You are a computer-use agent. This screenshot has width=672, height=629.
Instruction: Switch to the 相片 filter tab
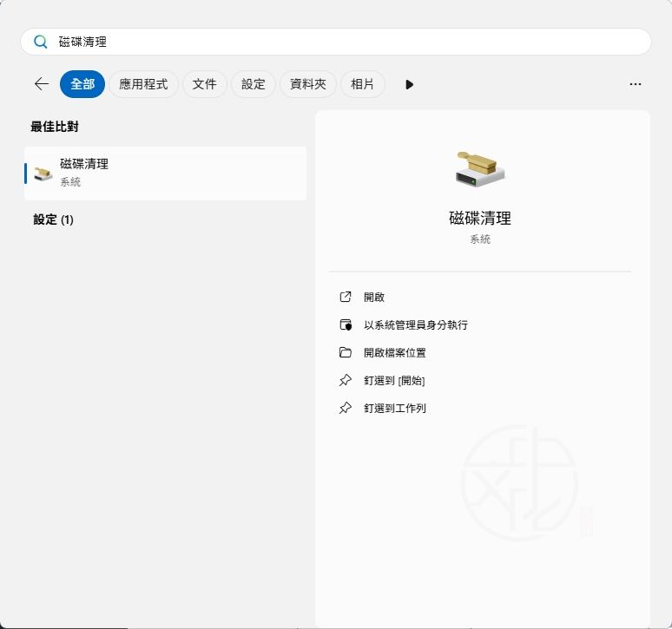coord(362,84)
